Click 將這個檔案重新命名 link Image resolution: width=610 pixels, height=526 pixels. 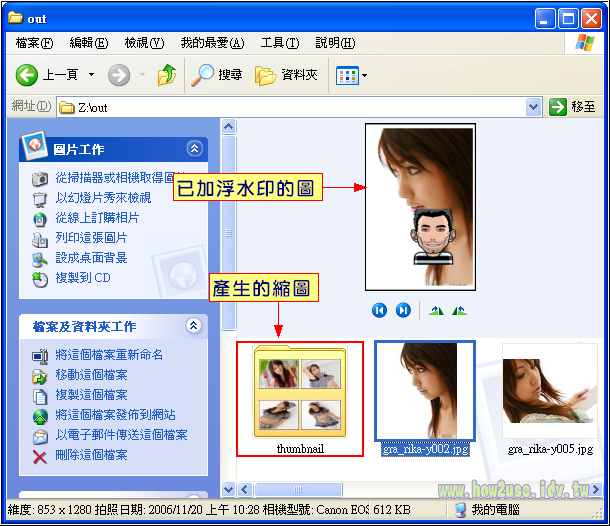click(x=109, y=355)
